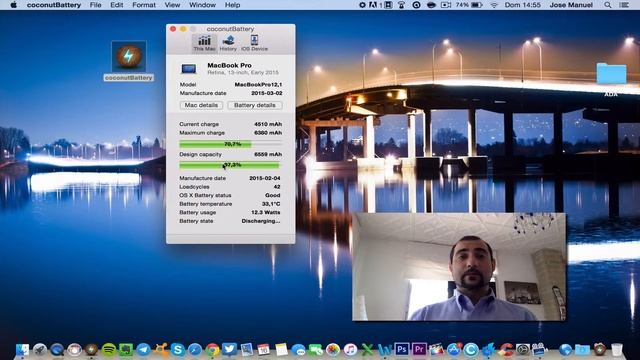Open Twitter from the dock
Viewport: 640px width, 360px height.
point(229,349)
